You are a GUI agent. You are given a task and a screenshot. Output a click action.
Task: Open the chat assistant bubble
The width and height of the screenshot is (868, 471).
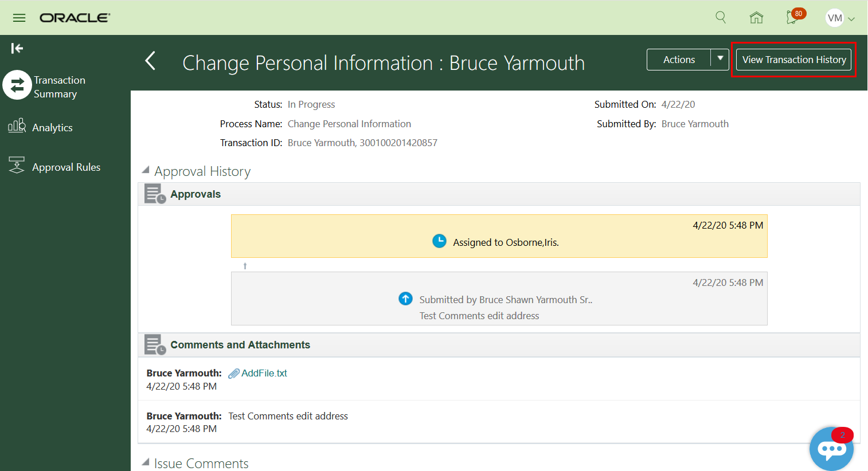click(x=831, y=449)
